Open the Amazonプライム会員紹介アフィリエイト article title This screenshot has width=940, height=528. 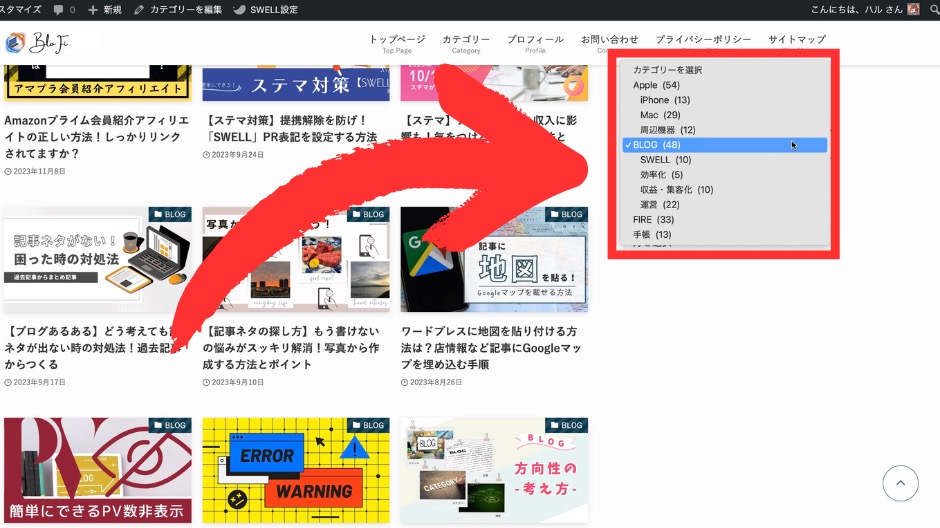click(x=97, y=137)
